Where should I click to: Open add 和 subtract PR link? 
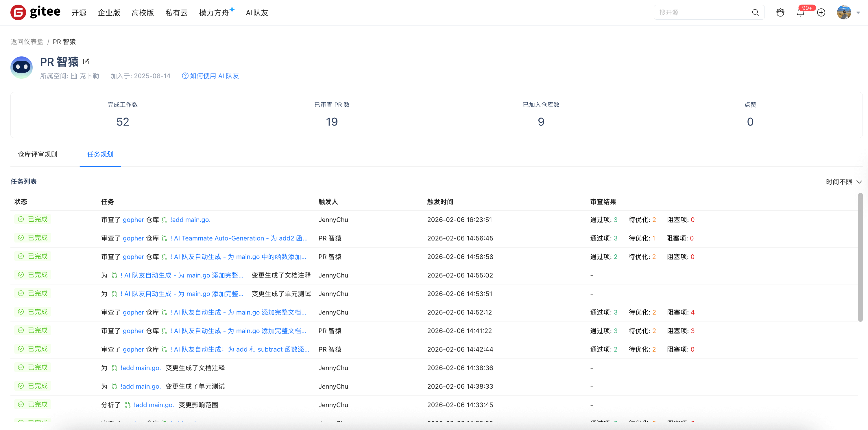(239, 350)
